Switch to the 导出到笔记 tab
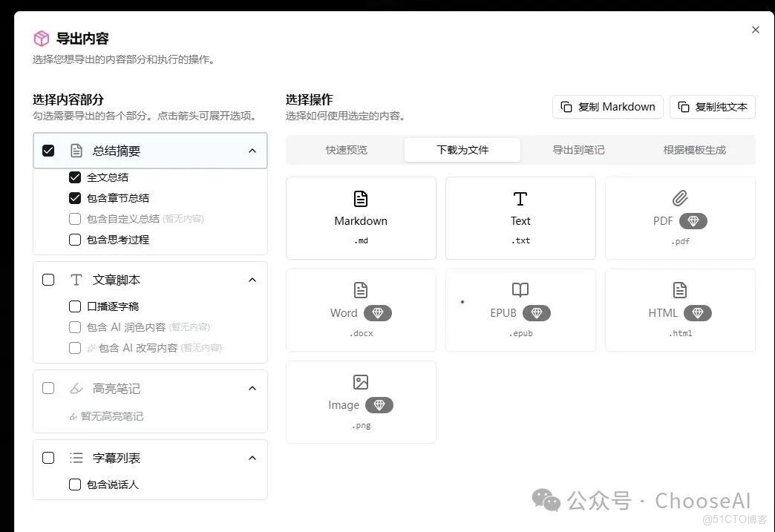This screenshot has width=775, height=532. [x=577, y=149]
